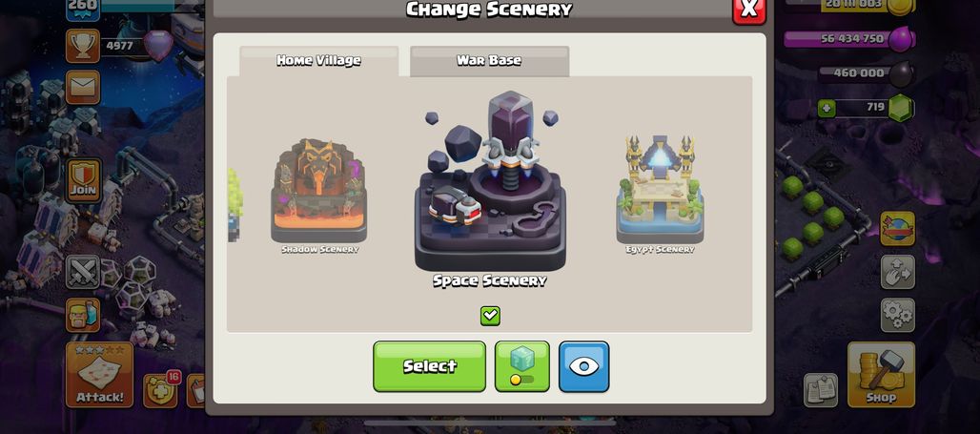Add gems with green plus icon
The image size is (980, 434).
[x=827, y=108]
